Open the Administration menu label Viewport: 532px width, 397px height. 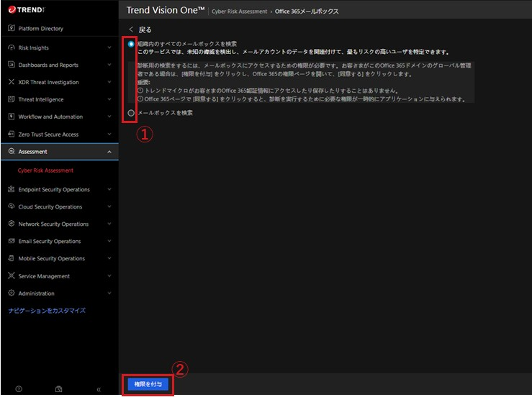36,293
